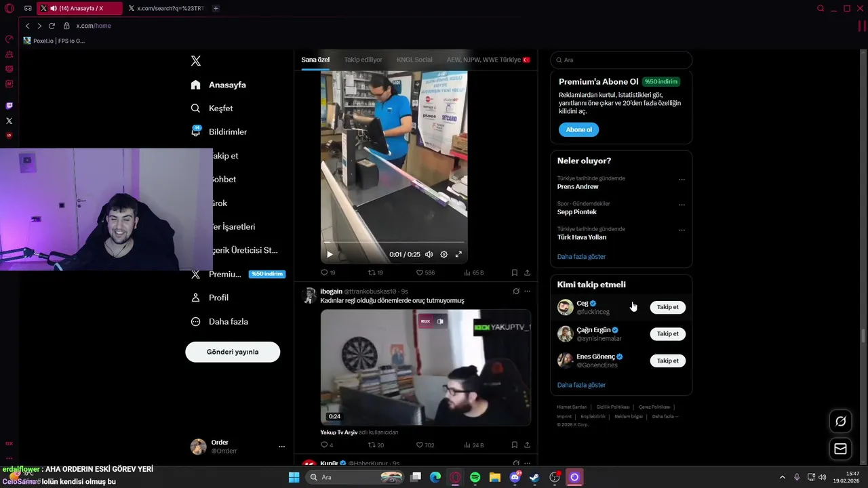Expand the Daha fazla navigation menu

220,321
